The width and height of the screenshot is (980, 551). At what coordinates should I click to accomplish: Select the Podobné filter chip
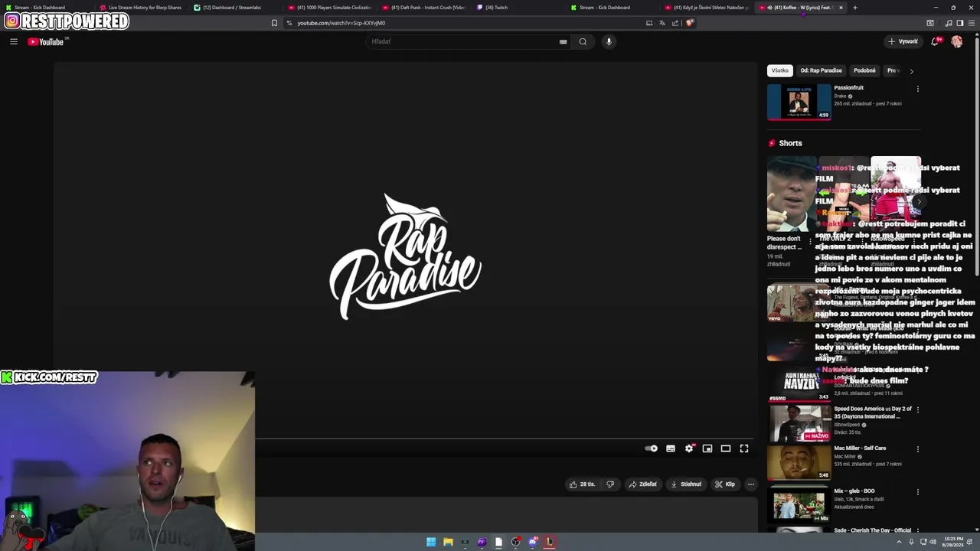point(864,70)
